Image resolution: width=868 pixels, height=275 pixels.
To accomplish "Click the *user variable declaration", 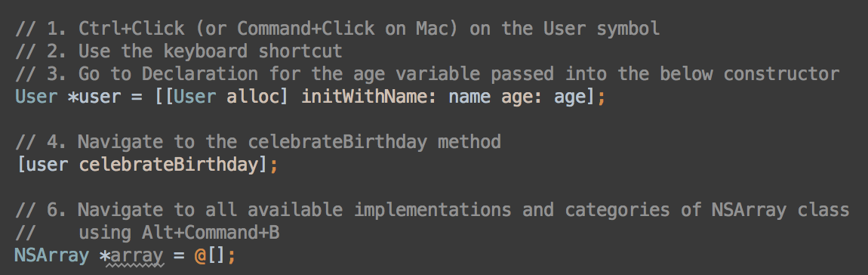I will (94, 97).
